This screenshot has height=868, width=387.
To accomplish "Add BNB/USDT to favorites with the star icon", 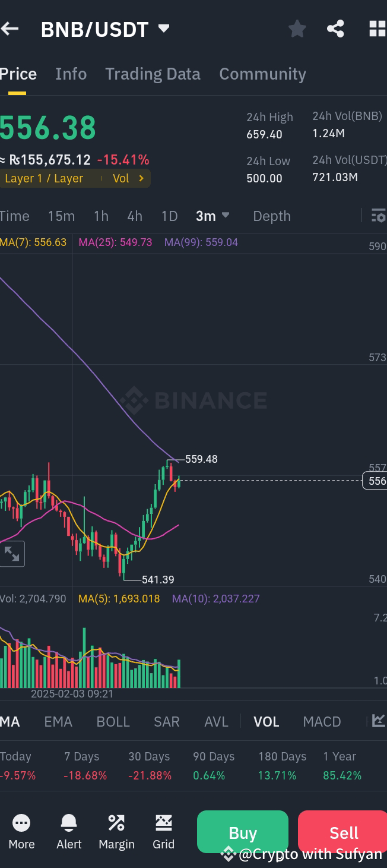I will pos(297,28).
